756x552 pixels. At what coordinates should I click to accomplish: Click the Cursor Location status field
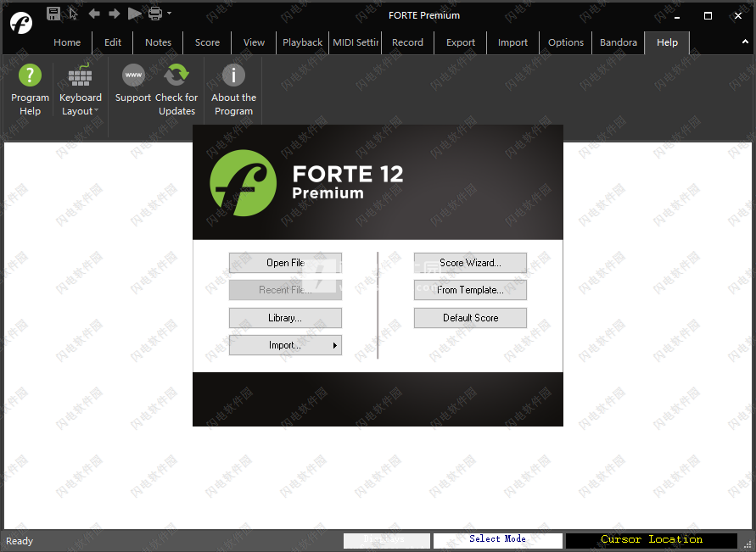coord(652,540)
